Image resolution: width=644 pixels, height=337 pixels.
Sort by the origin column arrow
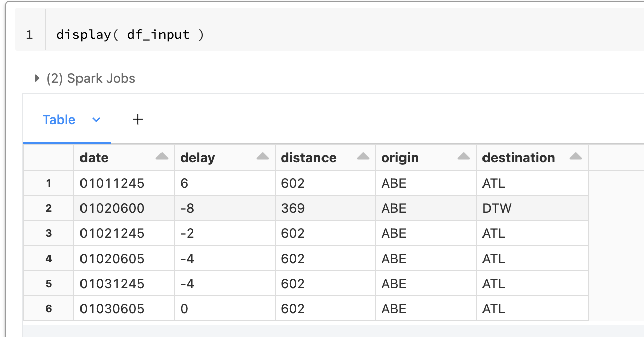click(464, 157)
